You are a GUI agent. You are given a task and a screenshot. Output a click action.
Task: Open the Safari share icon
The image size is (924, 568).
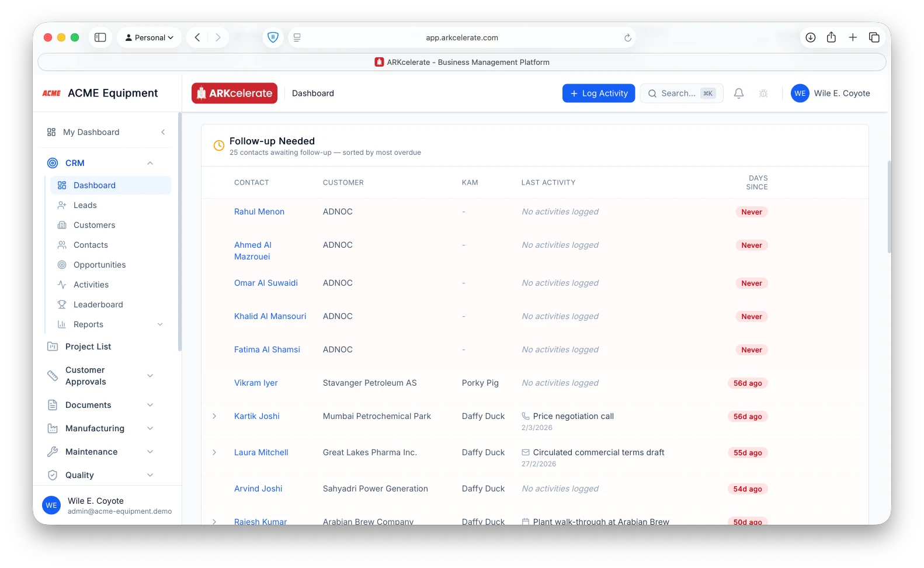point(831,37)
